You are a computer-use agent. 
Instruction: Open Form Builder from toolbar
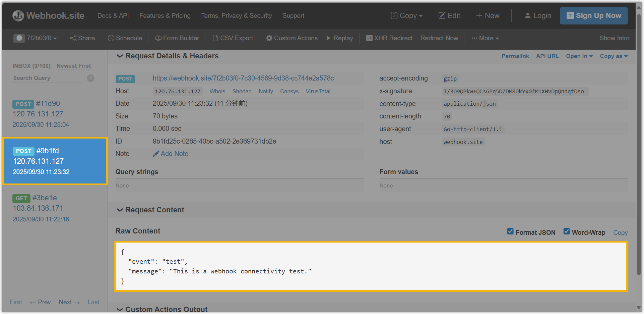coord(177,38)
